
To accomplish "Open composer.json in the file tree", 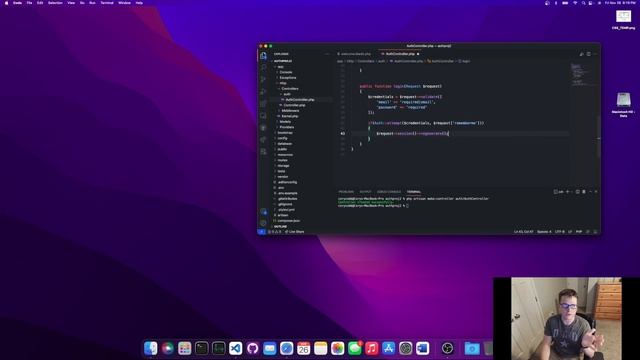I will pos(289,221).
